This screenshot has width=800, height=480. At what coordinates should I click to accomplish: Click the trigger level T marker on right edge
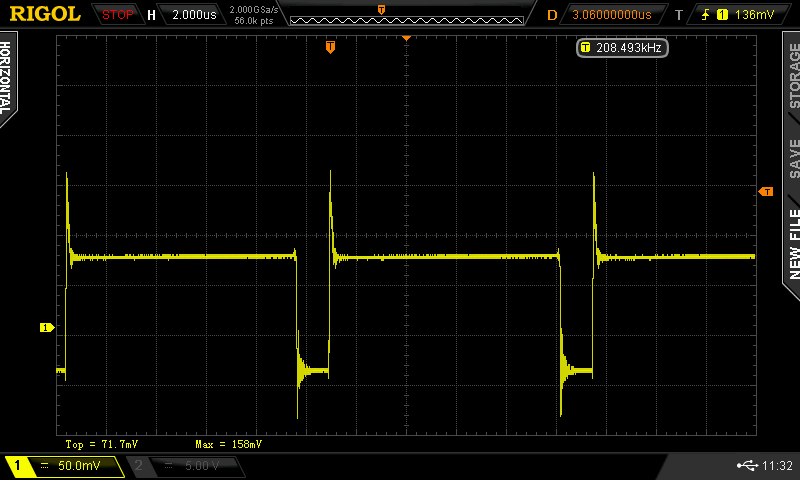tap(766, 191)
